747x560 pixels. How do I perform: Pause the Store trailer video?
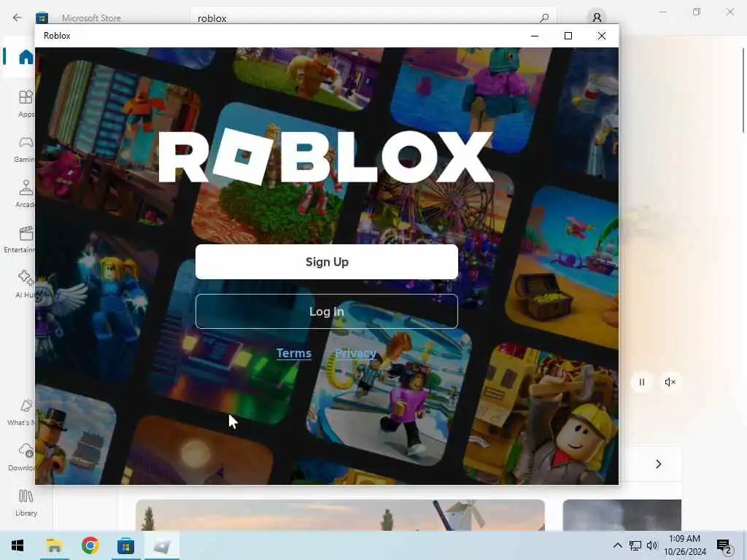point(642,382)
